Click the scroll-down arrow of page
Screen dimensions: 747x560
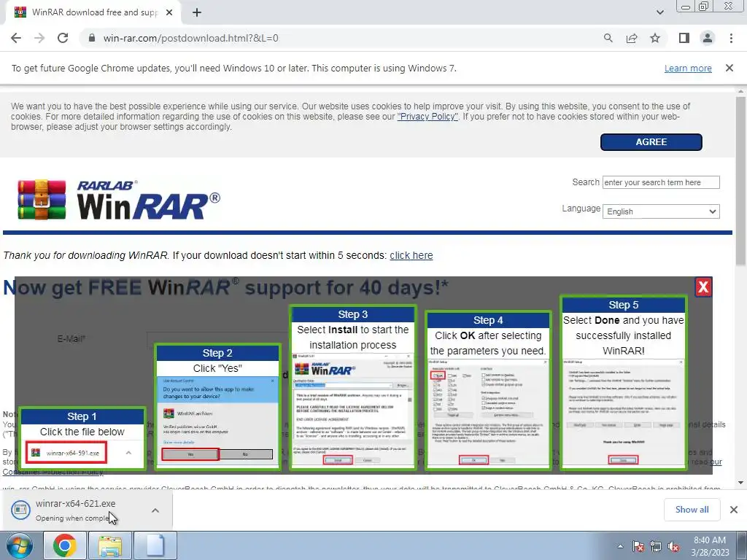(x=741, y=483)
